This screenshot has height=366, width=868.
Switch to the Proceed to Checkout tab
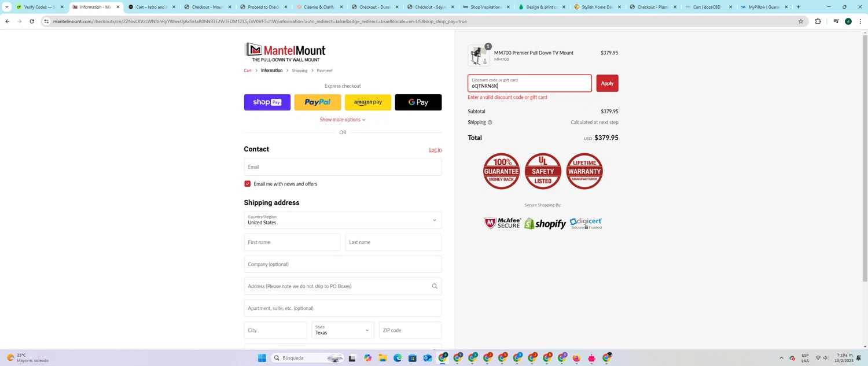pos(263,7)
